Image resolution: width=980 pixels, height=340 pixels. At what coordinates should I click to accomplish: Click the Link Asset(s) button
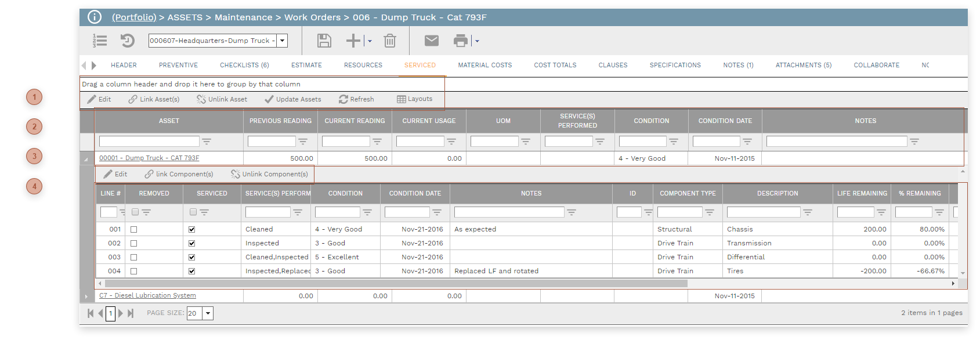pyautogui.click(x=154, y=99)
